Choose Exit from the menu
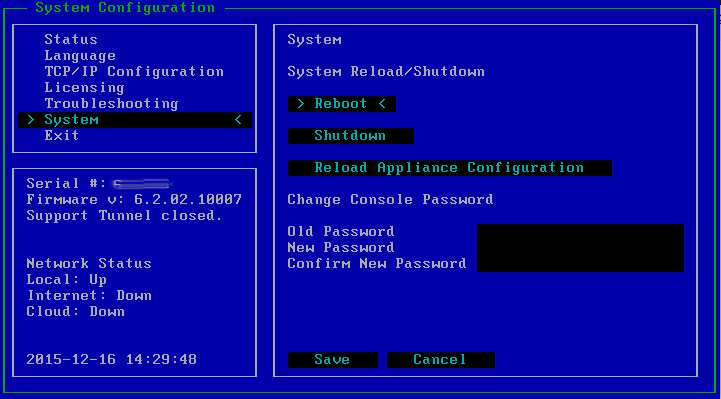 [62, 136]
